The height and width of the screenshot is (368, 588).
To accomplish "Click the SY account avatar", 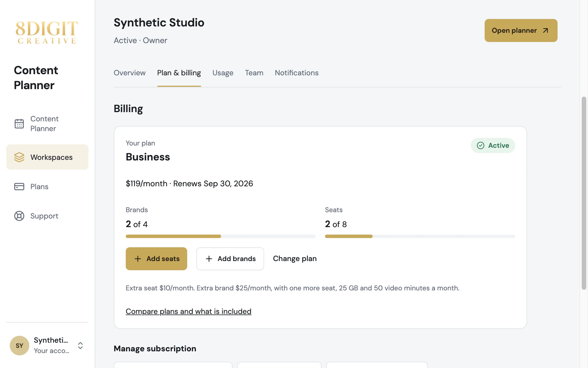I will (20, 346).
